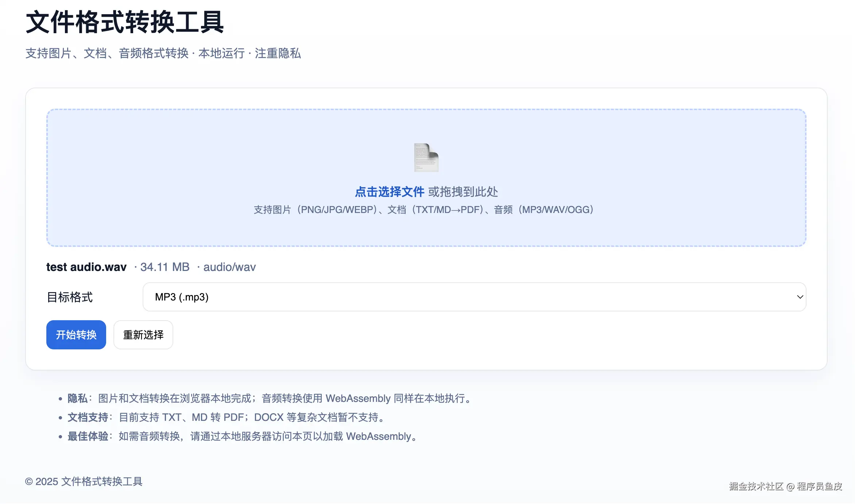Click the 34.11 MB file size text
Viewport: 855px width, 504px height.
165,267
